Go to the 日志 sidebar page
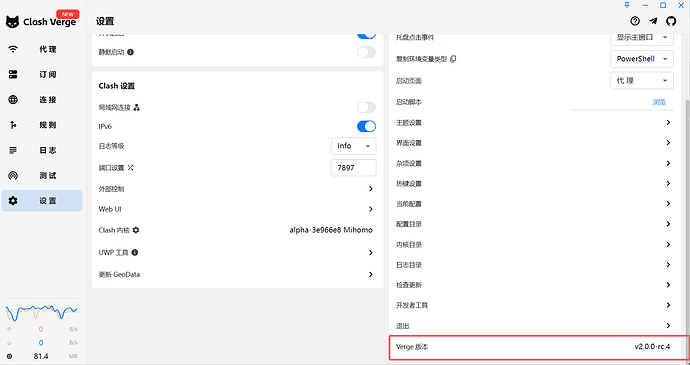This screenshot has height=365, width=690. (42, 150)
